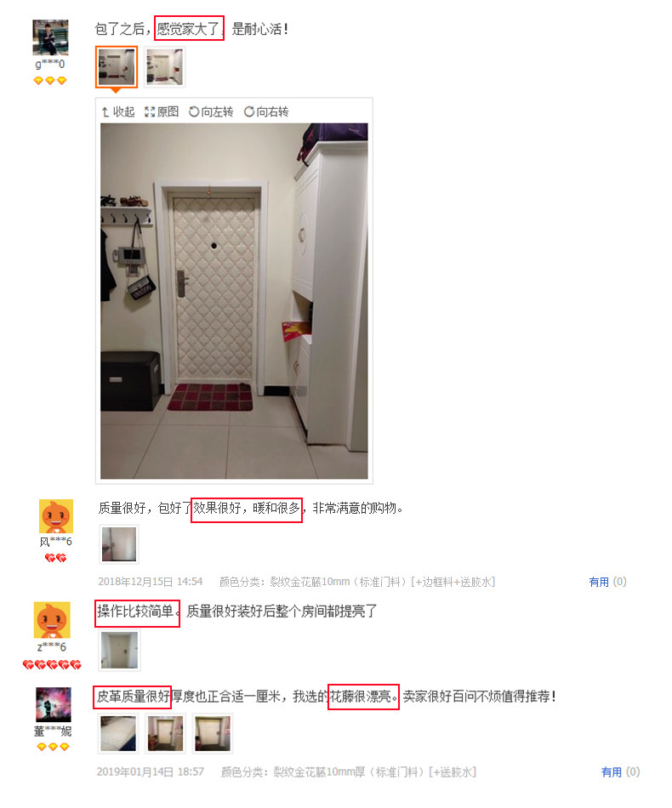The height and width of the screenshot is (808, 672).
Task: Click the orange mascot avatar of z***6
Action: click(52, 620)
